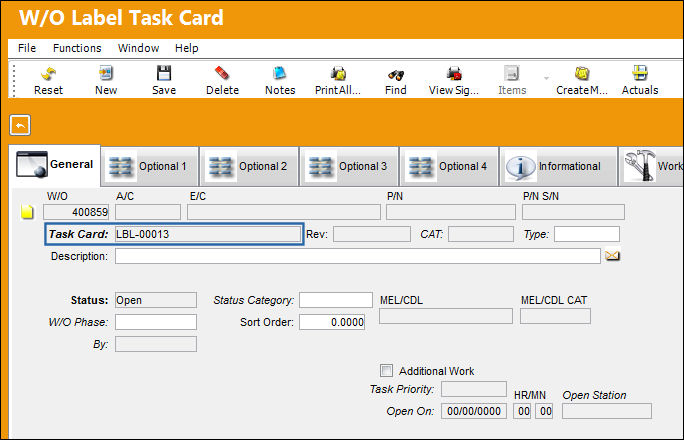Switch to the Optional 4 tab
This screenshot has height=440, width=684.
[x=449, y=167]
